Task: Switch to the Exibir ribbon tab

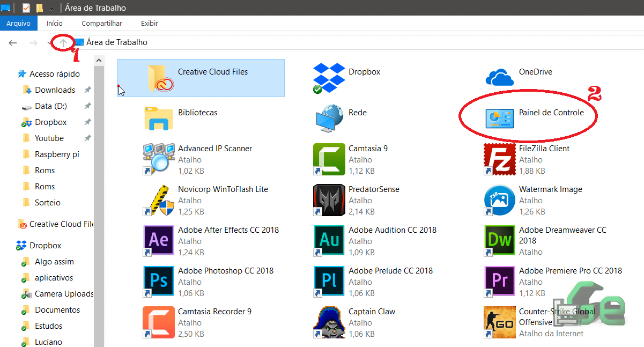Action: (150, 23)
